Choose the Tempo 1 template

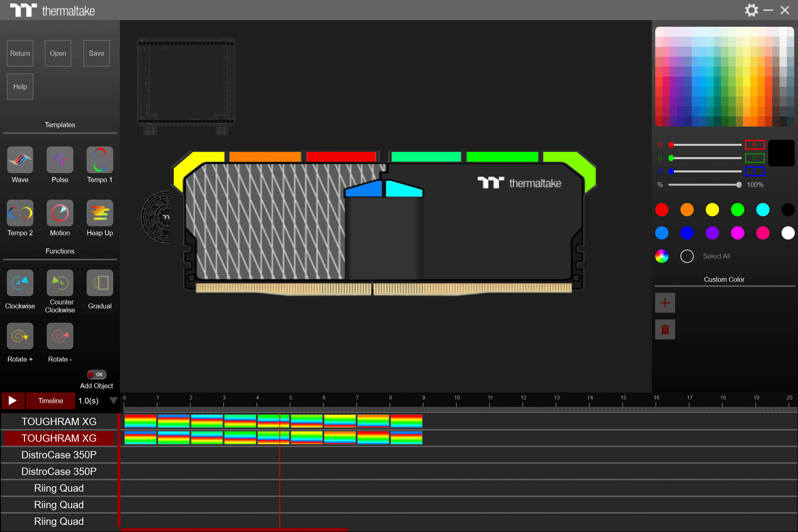pyautogui.click(x=100, y=160)
